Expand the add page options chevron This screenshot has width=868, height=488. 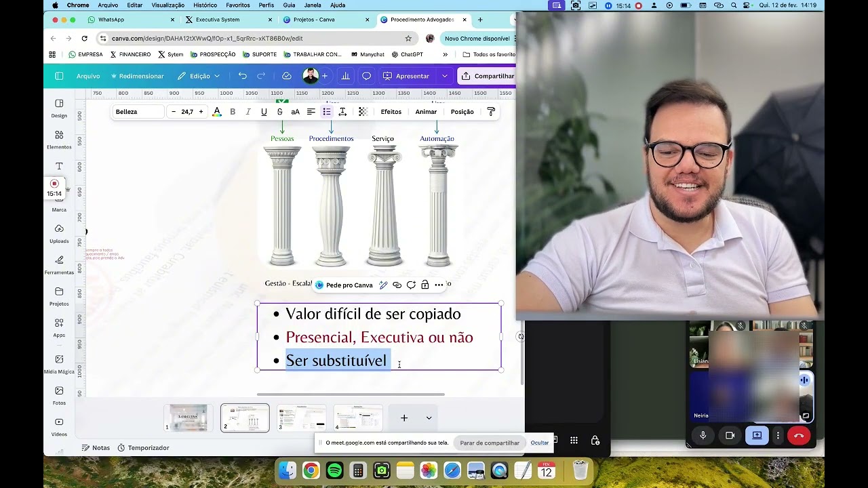click(x=429, y=418)
